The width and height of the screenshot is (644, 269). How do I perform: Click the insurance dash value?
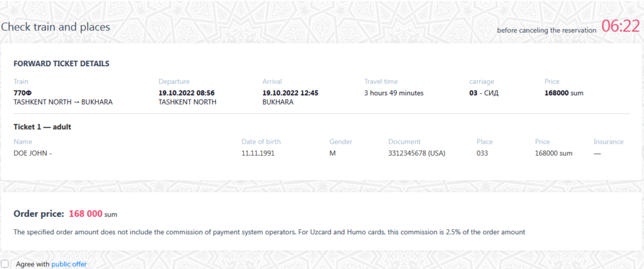(x=597, y=154)
